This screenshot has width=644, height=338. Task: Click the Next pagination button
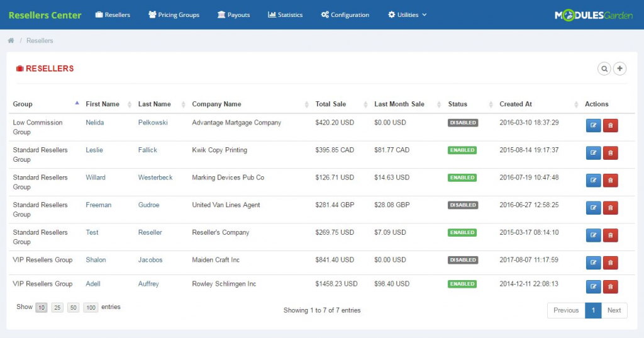click(x=614, y=310)
